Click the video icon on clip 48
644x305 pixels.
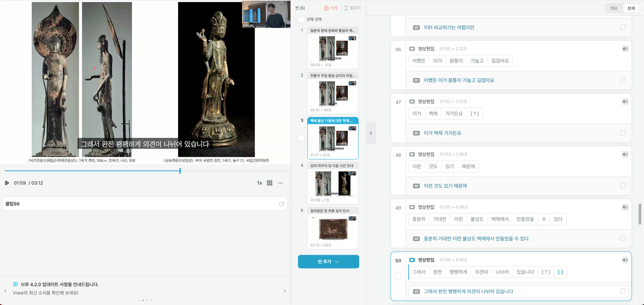412,154
